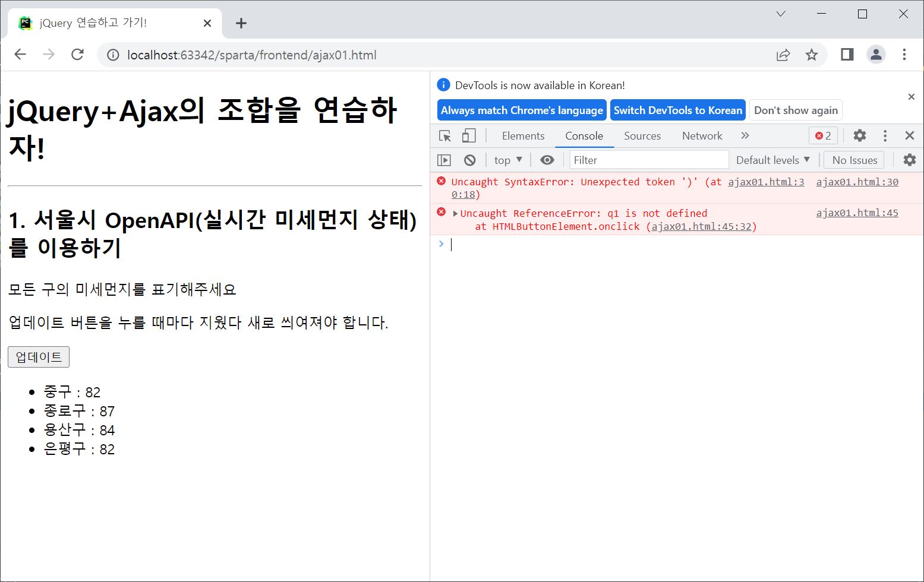Open DevTools settings gear
The image size is (924, 582).
[860, 136]
